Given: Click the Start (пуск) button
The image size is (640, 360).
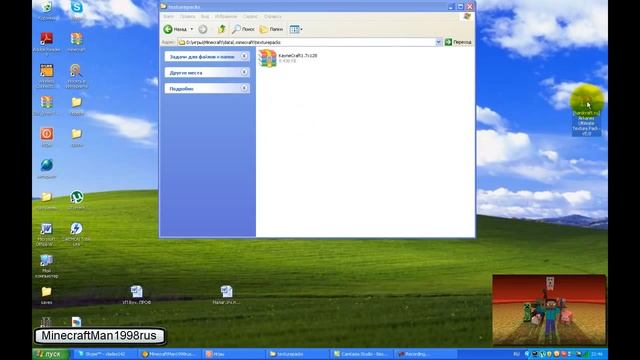Looking at the screenshot, I should (x=52, y=354).
